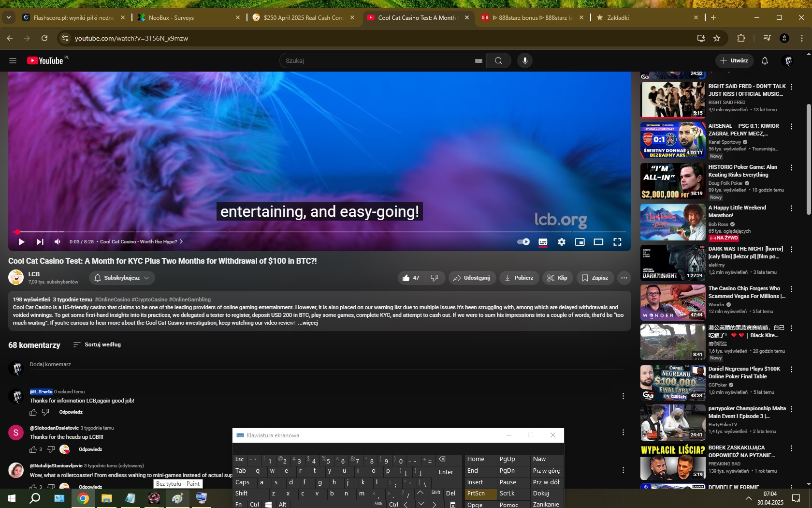The width and height of the screenshot is (812, 508).
Task: Open the Paint app in taskbar
Action: point(177,498)
